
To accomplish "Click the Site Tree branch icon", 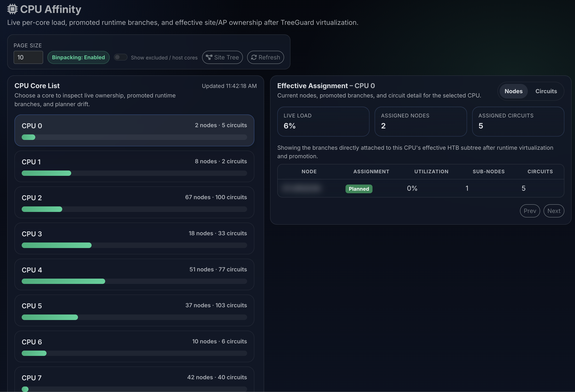I will (x=209, y=57).
